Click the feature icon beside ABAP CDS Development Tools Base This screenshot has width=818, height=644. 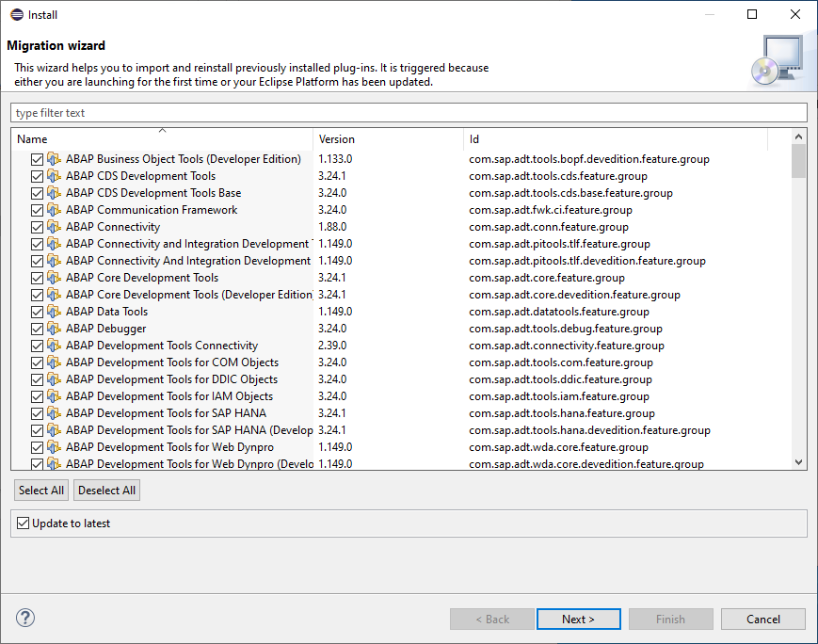coord(54,193)
